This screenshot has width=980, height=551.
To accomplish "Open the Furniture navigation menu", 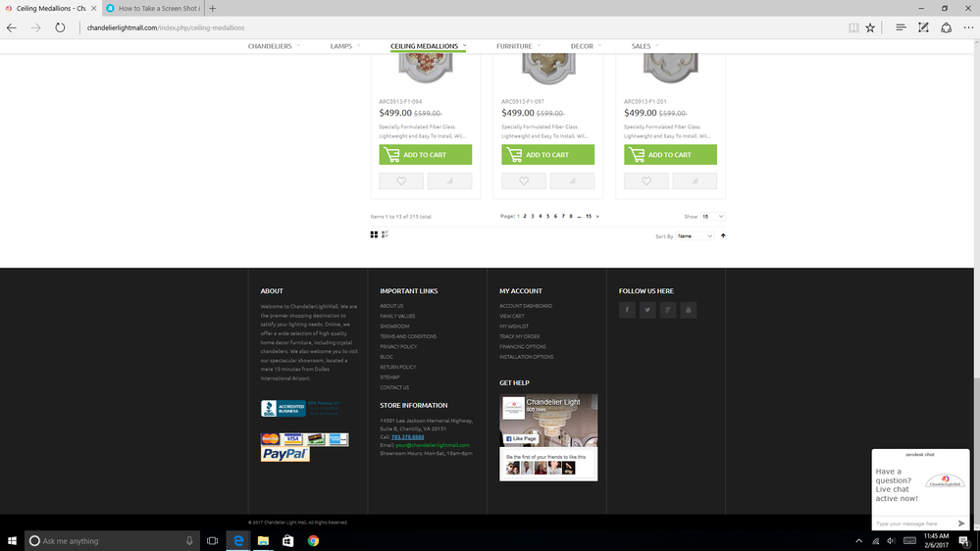I will (x=518, y=46).
